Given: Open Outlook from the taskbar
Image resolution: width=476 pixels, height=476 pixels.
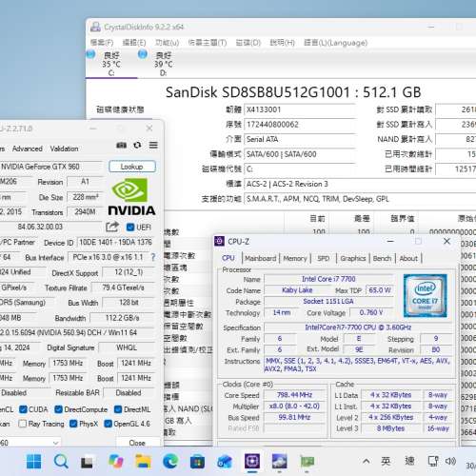Looking at the screenshot, I should [225, 462].
